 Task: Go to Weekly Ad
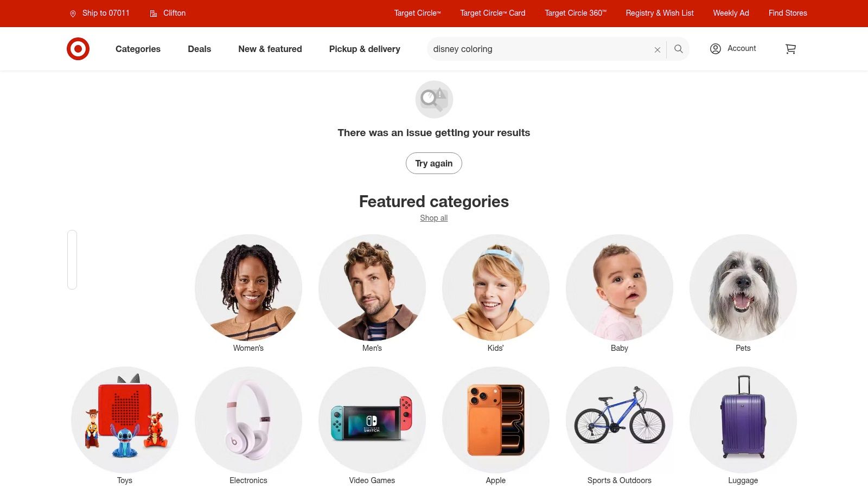(731, 13)
